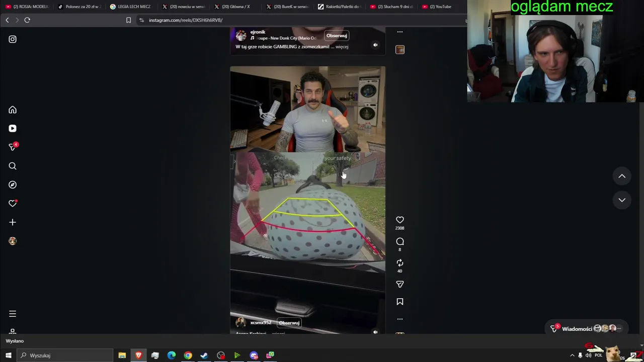The image size is (644, 362).
Task: Create new post with plus icon
Action: [13, 222]
